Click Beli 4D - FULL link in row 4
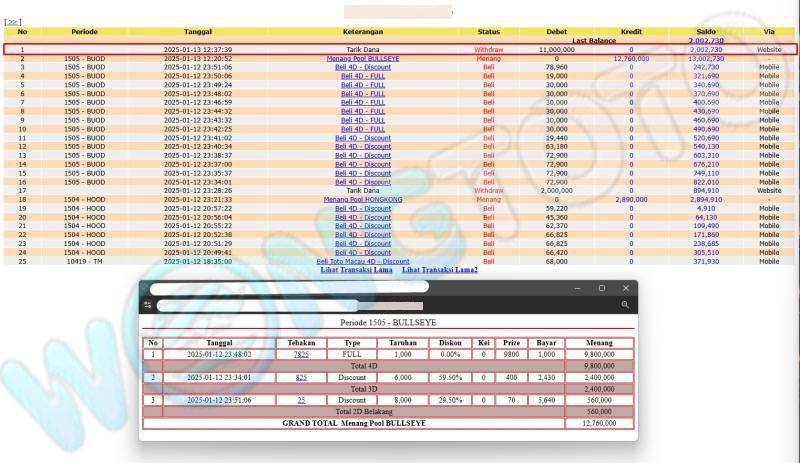This screenshot has width=800, height=463. 362,76
